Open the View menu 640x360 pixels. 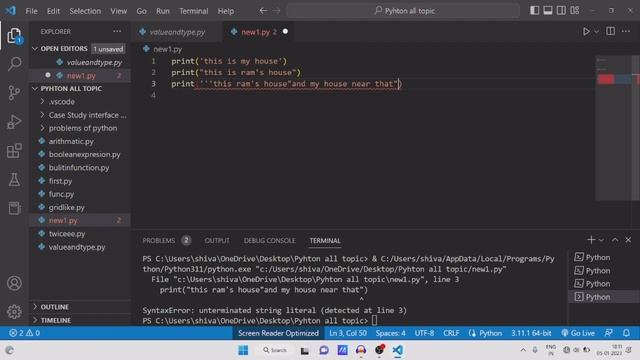point(118,11)
